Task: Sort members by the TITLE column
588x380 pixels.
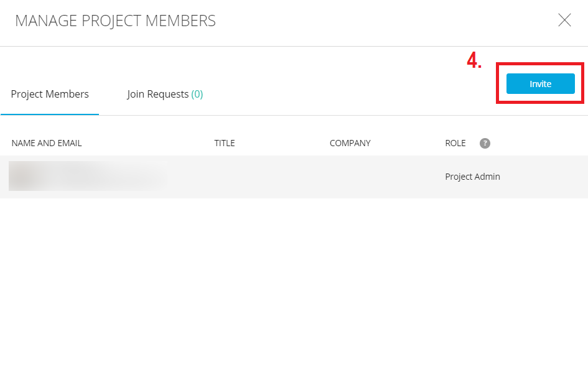Action: (224, 143)
